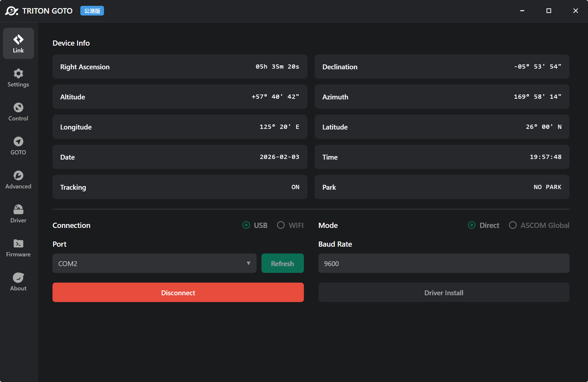Open the About page icon
Viewport: 588px width, 382px height.
click(18, 278)
